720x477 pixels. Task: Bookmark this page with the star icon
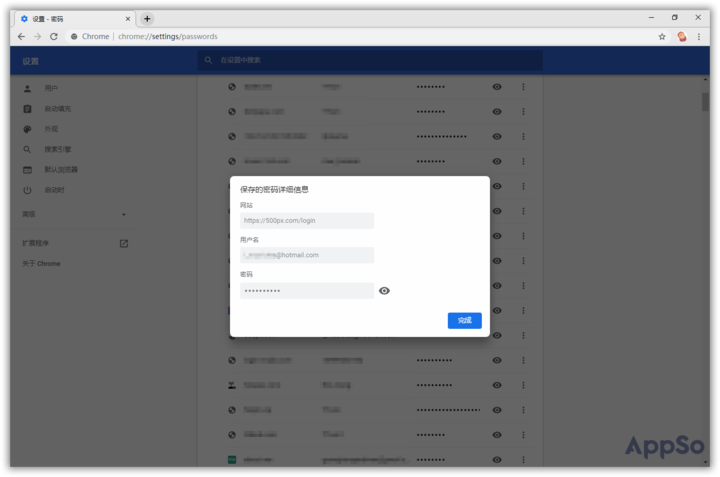pyautogui.click(x=662, y=37)
